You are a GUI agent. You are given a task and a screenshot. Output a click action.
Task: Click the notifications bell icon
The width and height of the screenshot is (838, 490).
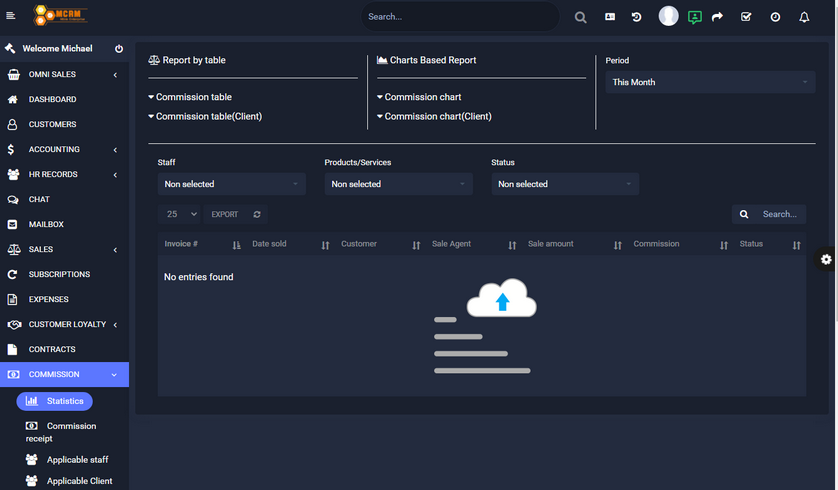[804, 17]
